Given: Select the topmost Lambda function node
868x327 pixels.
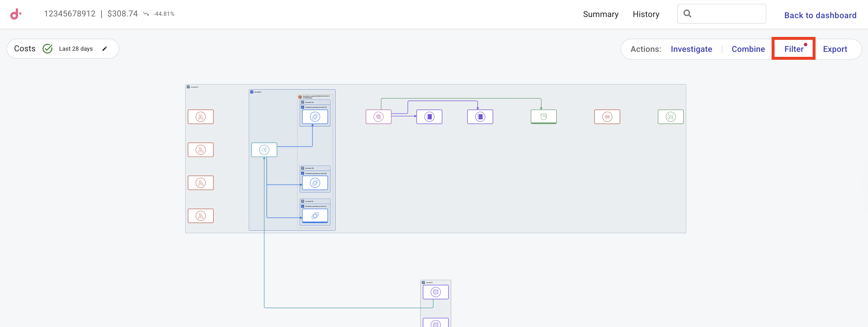Looking at the screenshot, I should coord(200,117).
